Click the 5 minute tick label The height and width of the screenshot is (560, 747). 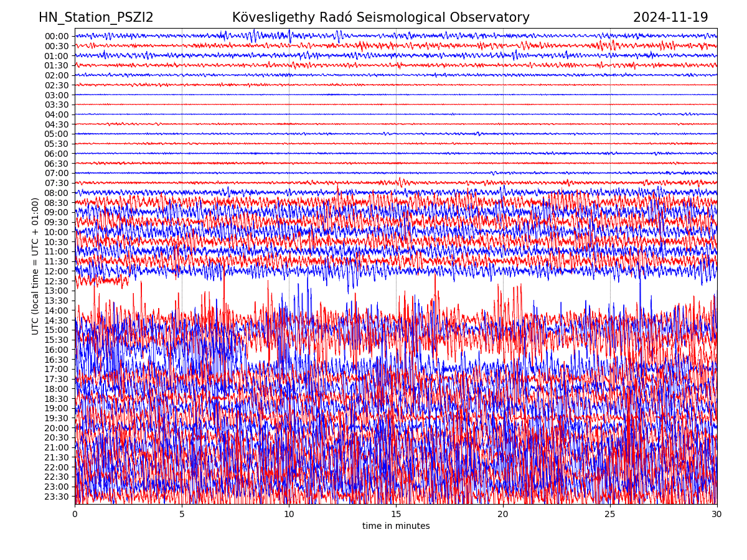[x=182, y=515]
